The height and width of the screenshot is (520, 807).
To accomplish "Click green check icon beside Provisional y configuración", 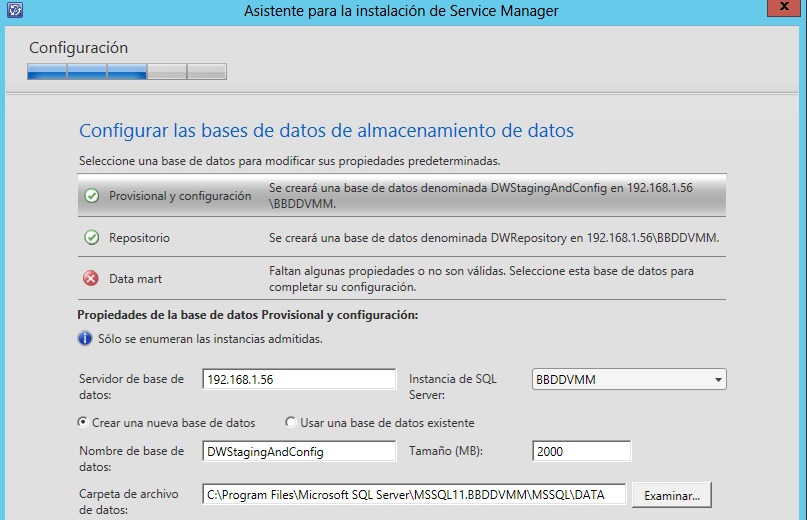I will [91, 196].
